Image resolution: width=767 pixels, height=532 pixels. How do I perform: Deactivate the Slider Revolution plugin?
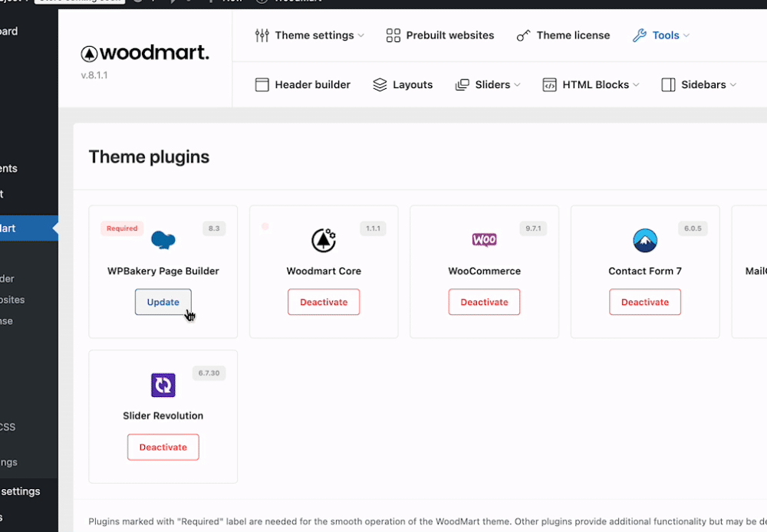point(163,448)
